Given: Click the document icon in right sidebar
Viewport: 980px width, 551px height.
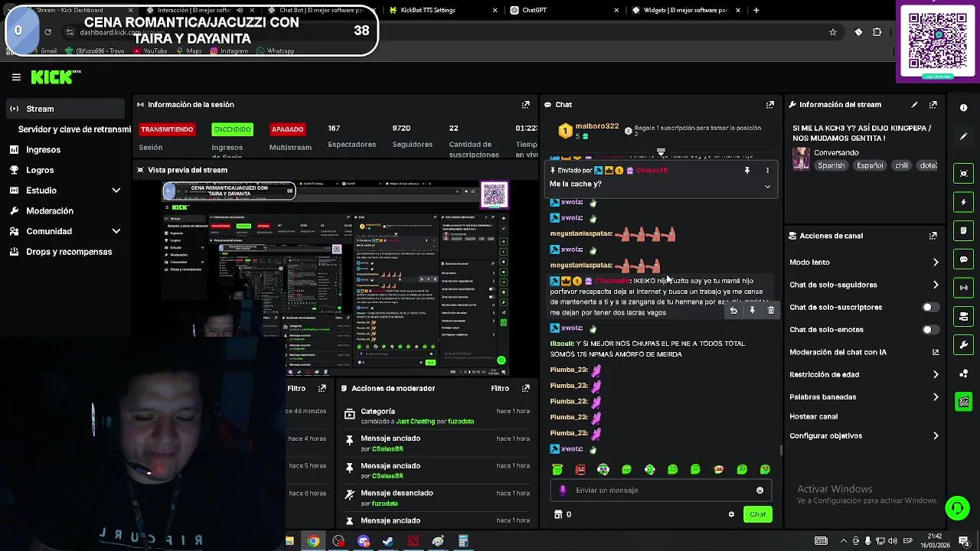Looking at the screenshot, I should pyautogui.click(x=964, y=230).
